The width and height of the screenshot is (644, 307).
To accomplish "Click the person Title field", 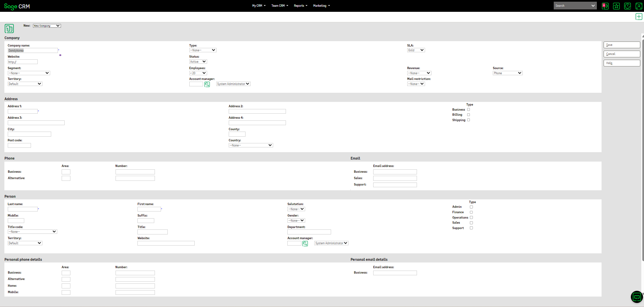I will (x=153, y=232).
